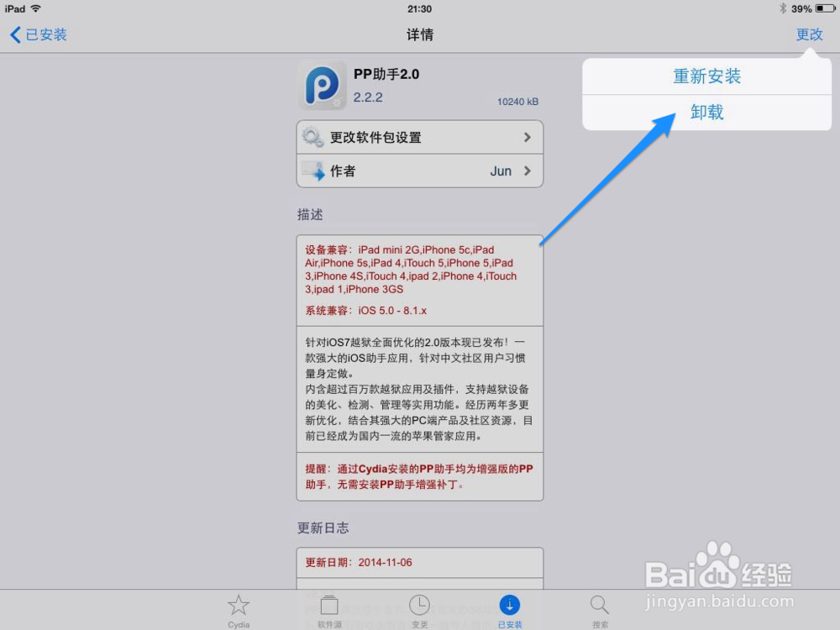The height and width of the screenshot is (630, 840).
Task: Click the 21:30 clock
Action: [x=419, y=8]
